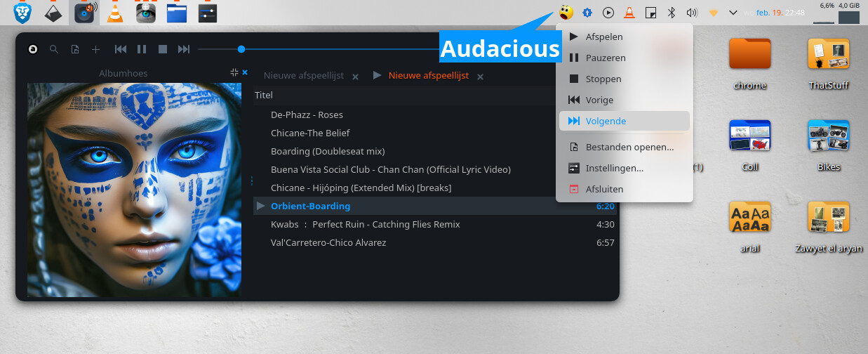Viewport: 868px width, 354px height.
Task: Choose Afsluiten to quit Audacious
Action: click(x=625, y=189)
